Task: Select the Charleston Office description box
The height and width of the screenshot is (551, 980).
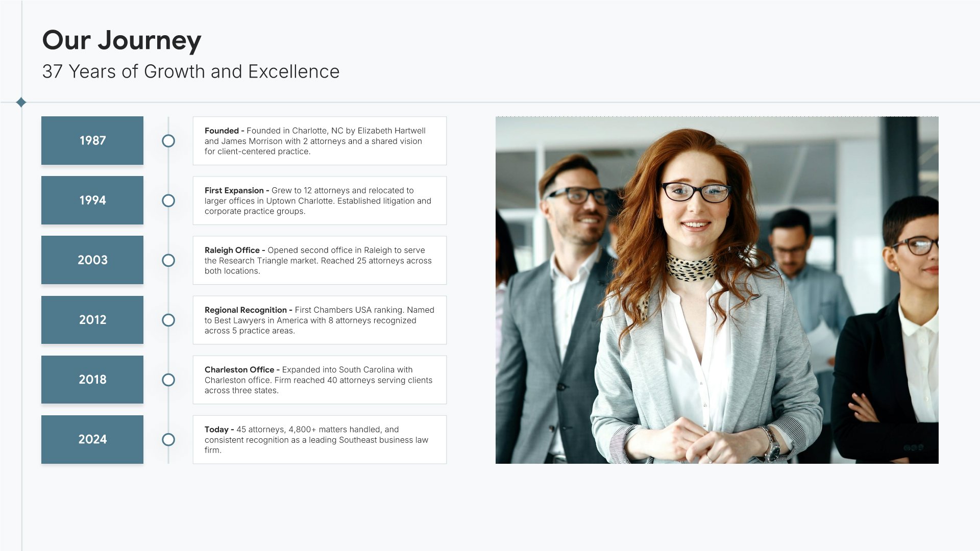Action: point(320,380)
